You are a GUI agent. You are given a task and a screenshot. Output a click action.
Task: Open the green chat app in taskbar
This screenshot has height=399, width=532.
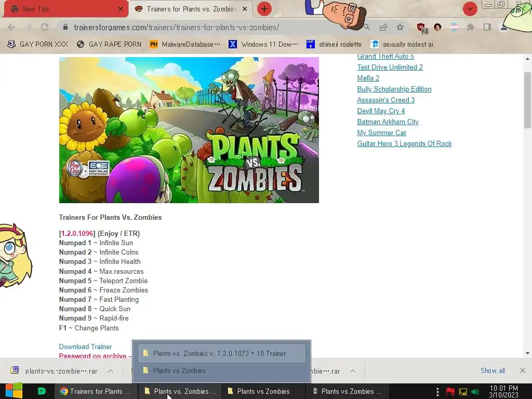42,391
